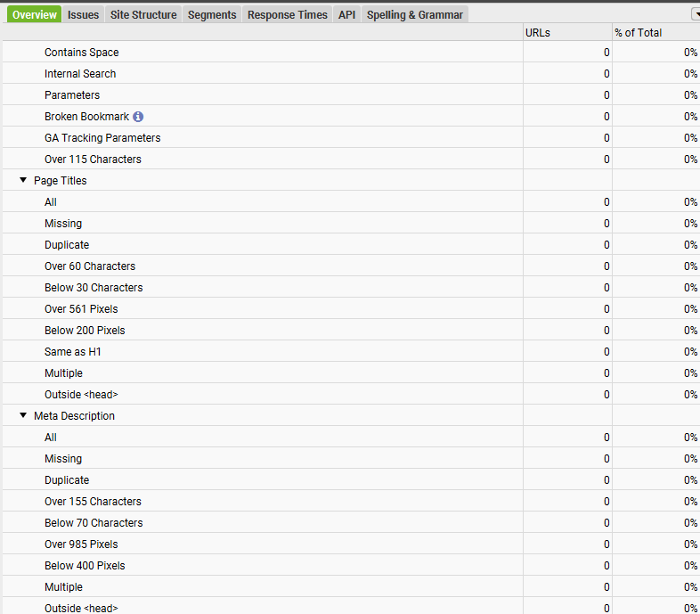Sort by the % of Total column header
Screen dimensions: 700x614
click(x=655, y=33)
